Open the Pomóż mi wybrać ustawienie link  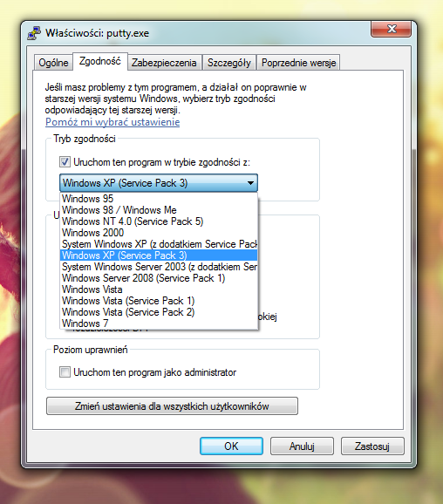[x=112, y=122]
